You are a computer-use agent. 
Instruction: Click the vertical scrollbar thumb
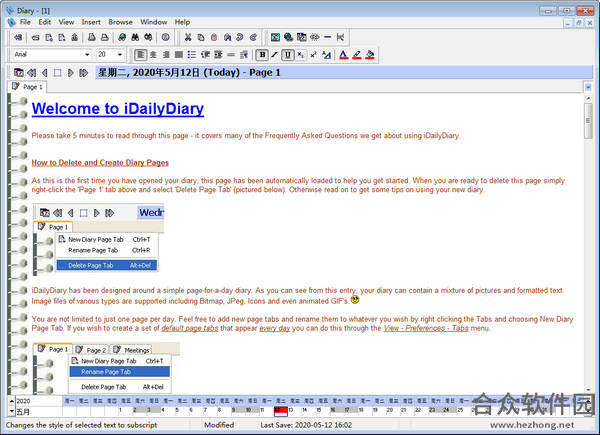[588, 121]
